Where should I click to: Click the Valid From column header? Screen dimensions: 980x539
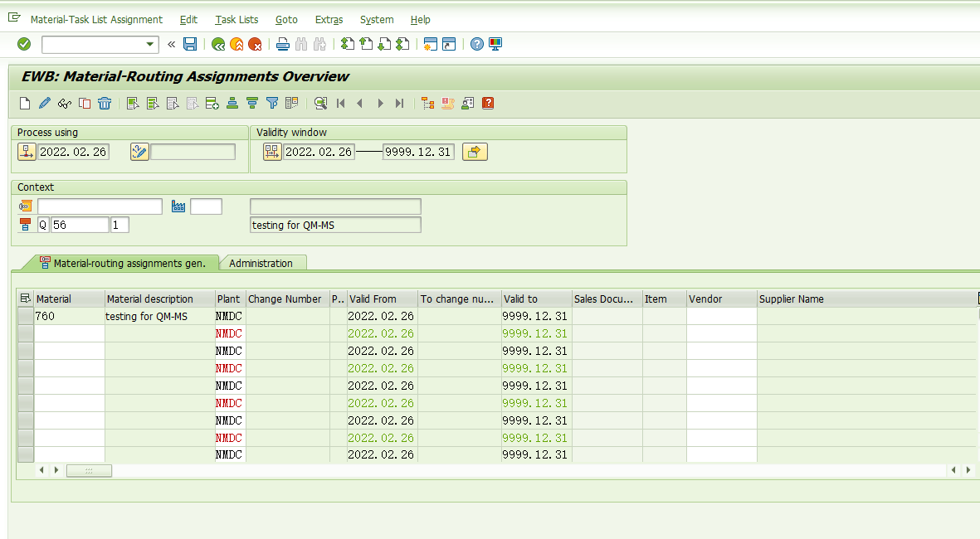pyautogui.click(x=382, y=299)
